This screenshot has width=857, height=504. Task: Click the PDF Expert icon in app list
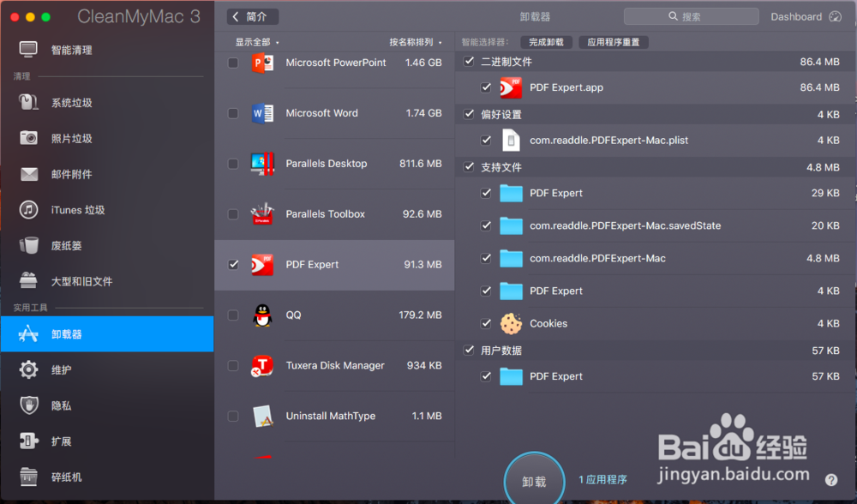click(x=262, y=265)
